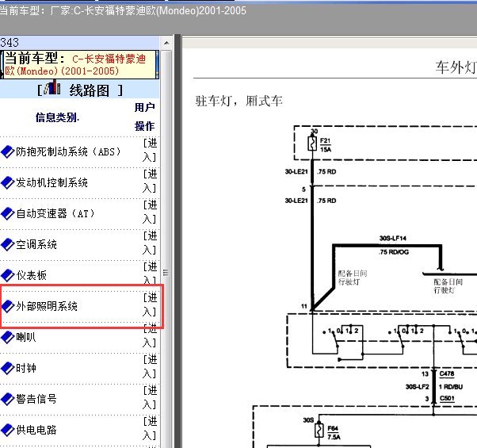
Task: Select 警告信号 category text
Action: coord(36,399)
